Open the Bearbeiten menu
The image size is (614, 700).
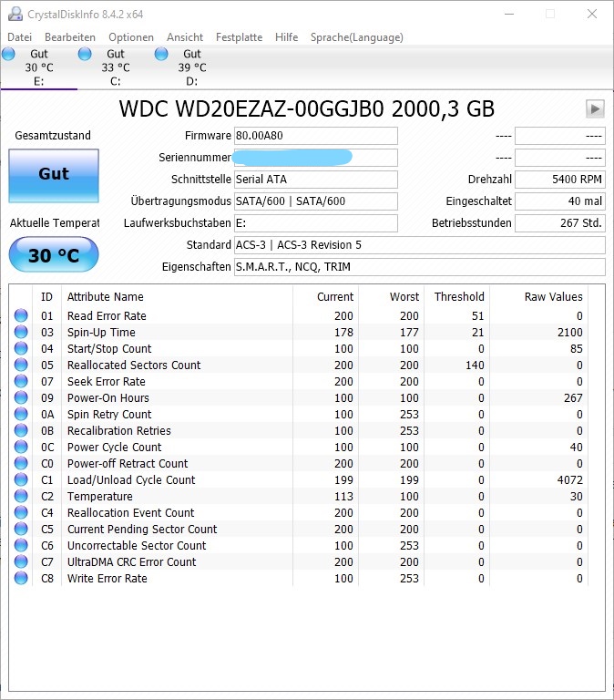[x=70, y=37]
